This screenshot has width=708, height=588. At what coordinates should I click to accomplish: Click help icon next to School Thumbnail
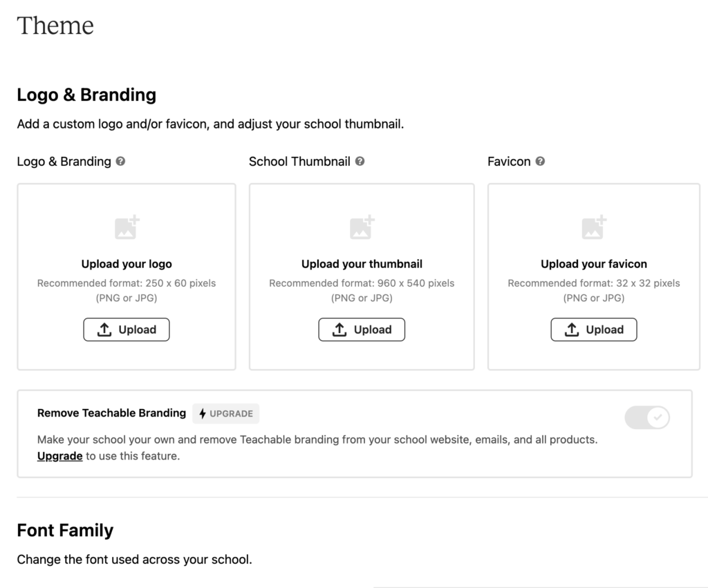click(360, 161)
